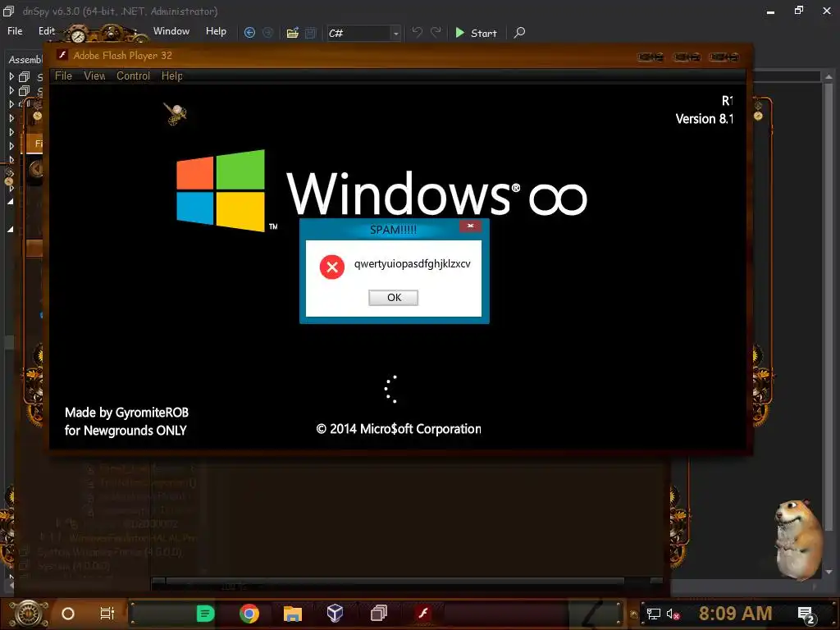Open File Explorer from the taskbar
This screenshot has height=630, width=840.
coord(293,614)
